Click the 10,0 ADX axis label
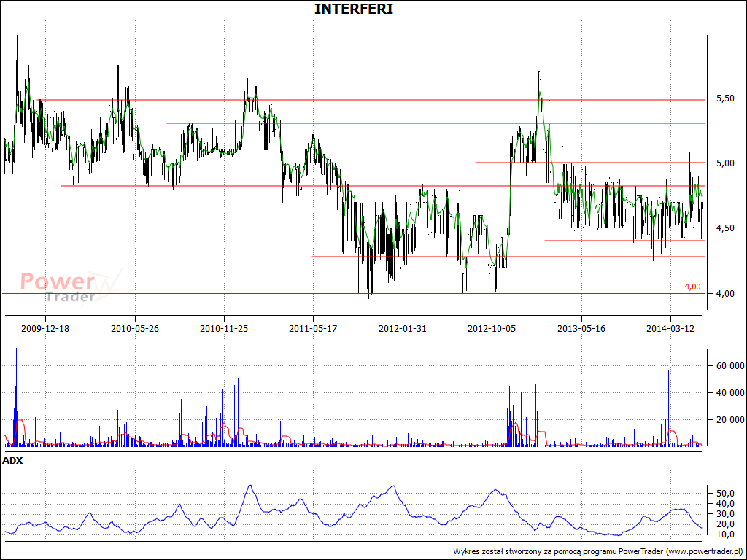The height and width of the screenshot is (560, 747). 726,534
